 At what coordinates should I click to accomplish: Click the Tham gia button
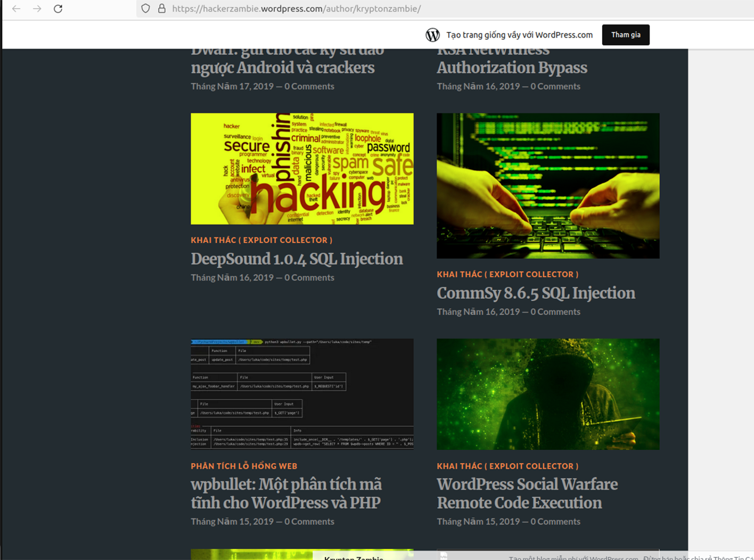point(626,35)
